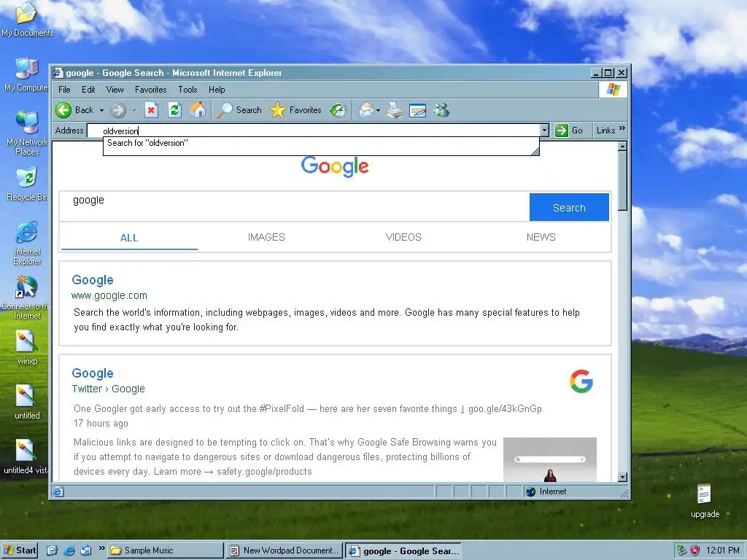Open the Search pane magnifier button
Viewport: 747px width, 560px height.
tap(239, 111)
